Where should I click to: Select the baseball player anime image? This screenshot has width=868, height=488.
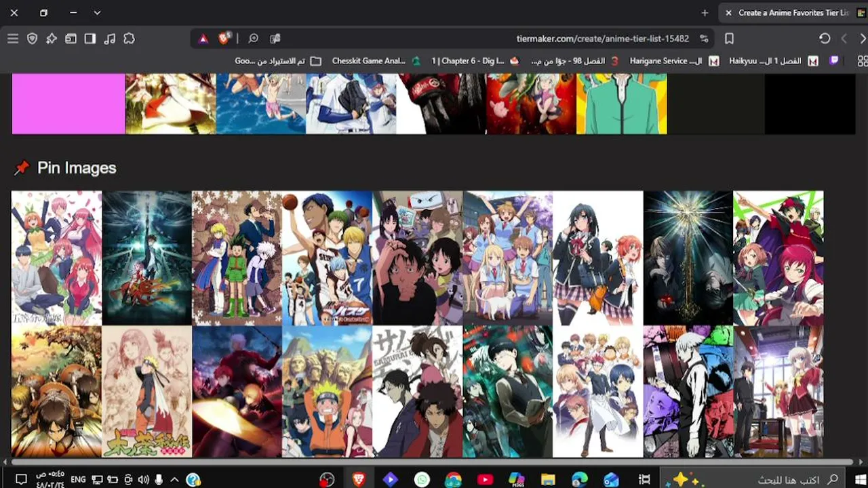[351, 104]
